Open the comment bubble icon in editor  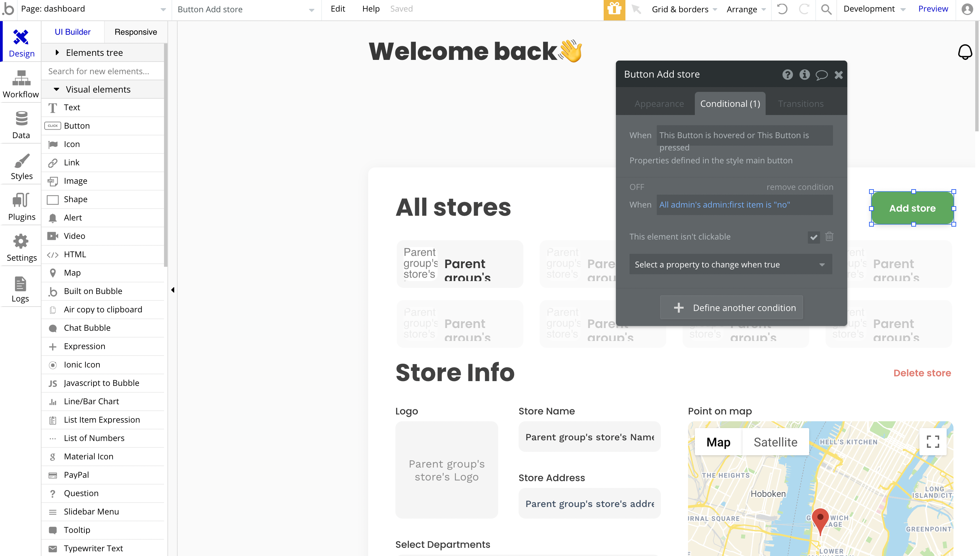[x=821, y=75]
